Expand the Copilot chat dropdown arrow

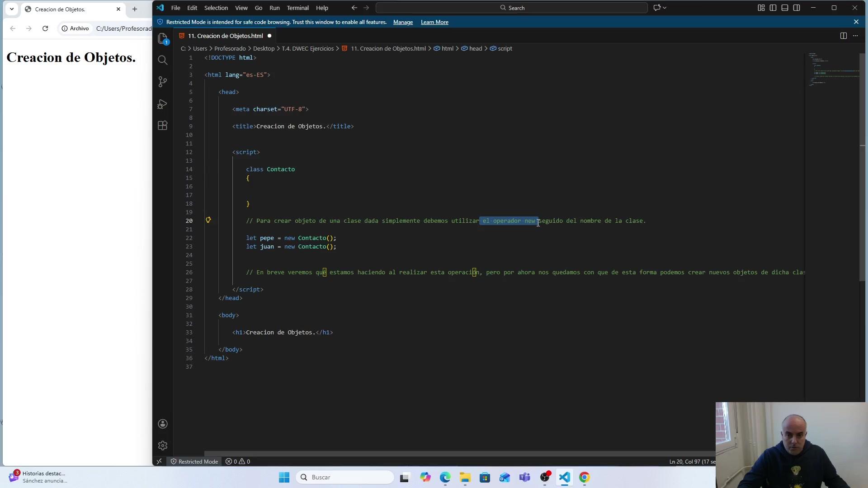pyautogui.click(x=665, y=8)
